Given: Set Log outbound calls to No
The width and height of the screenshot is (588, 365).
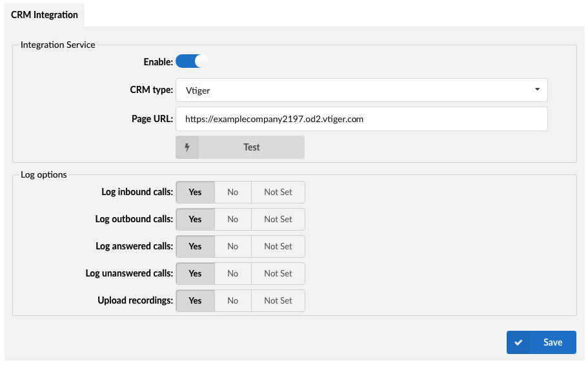Looking at the screenshot, I should click(233, 219).
